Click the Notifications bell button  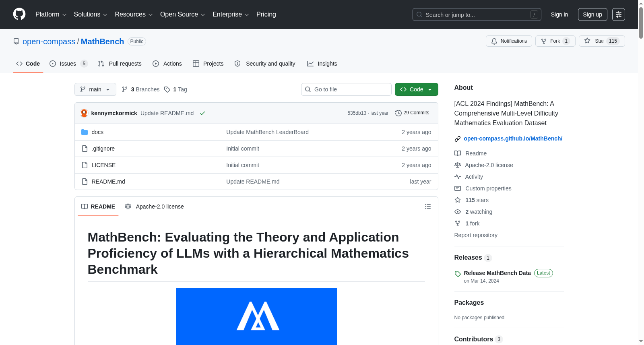tap(509, 41)
